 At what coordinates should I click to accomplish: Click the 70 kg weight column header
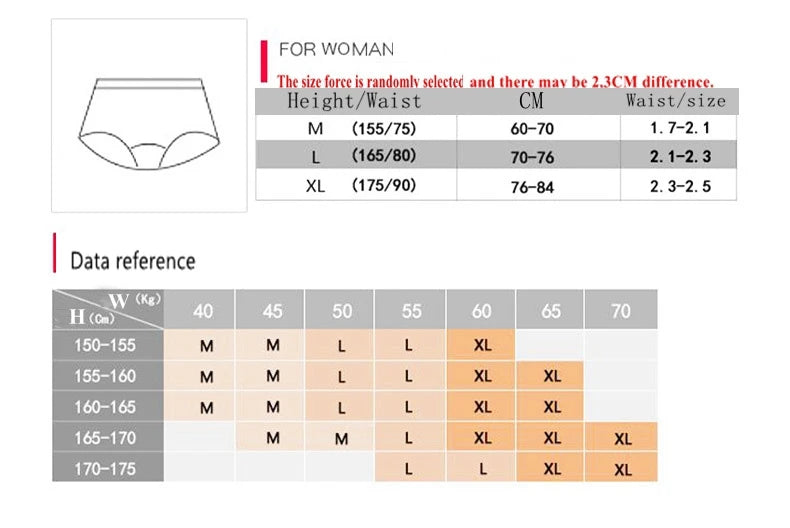coord(621,311)
